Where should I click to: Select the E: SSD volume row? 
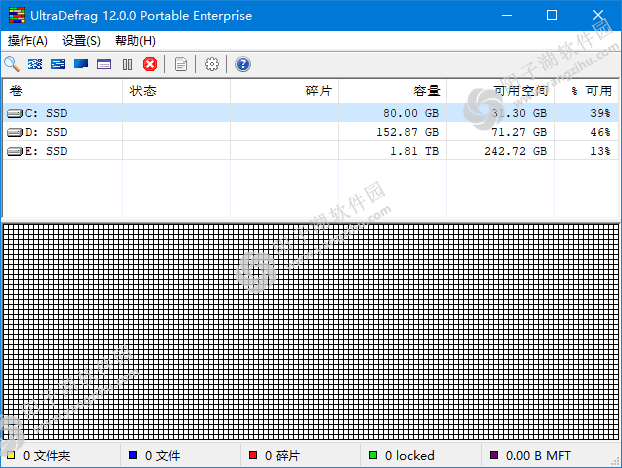pyautogui.click(x=311, y=151)
